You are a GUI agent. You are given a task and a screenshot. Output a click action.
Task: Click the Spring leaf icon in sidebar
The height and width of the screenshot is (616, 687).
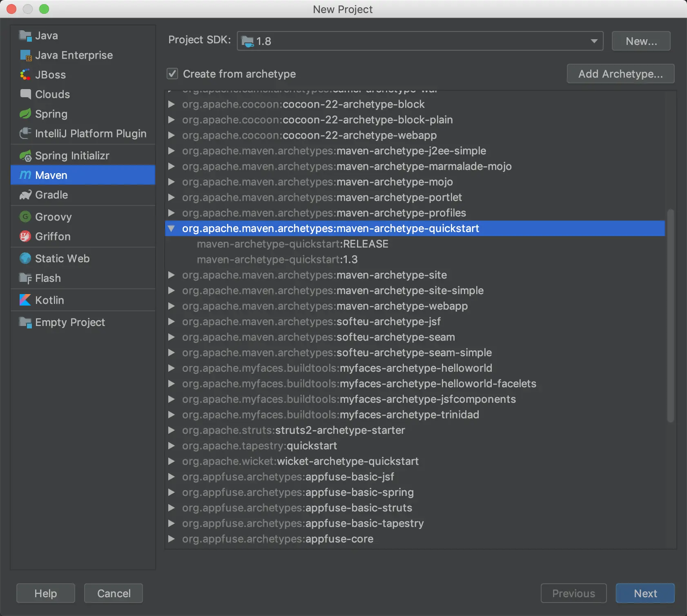(25, 114)
